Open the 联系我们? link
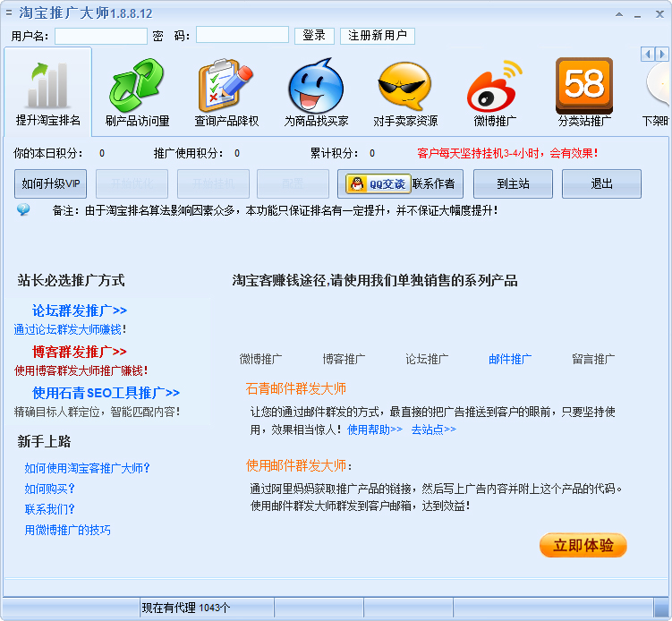The width and height of the screenshot is (672, 621). tap(50, 509)
